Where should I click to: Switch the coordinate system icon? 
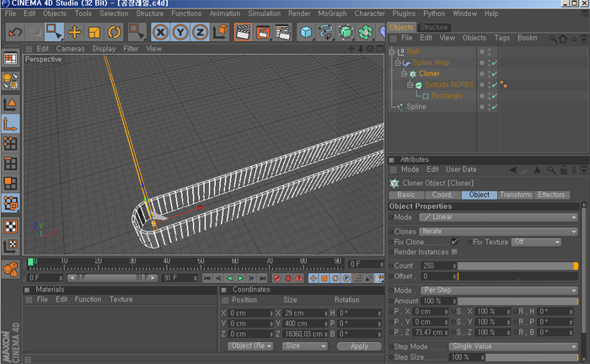pyautogui.click(x=221, y=32)
